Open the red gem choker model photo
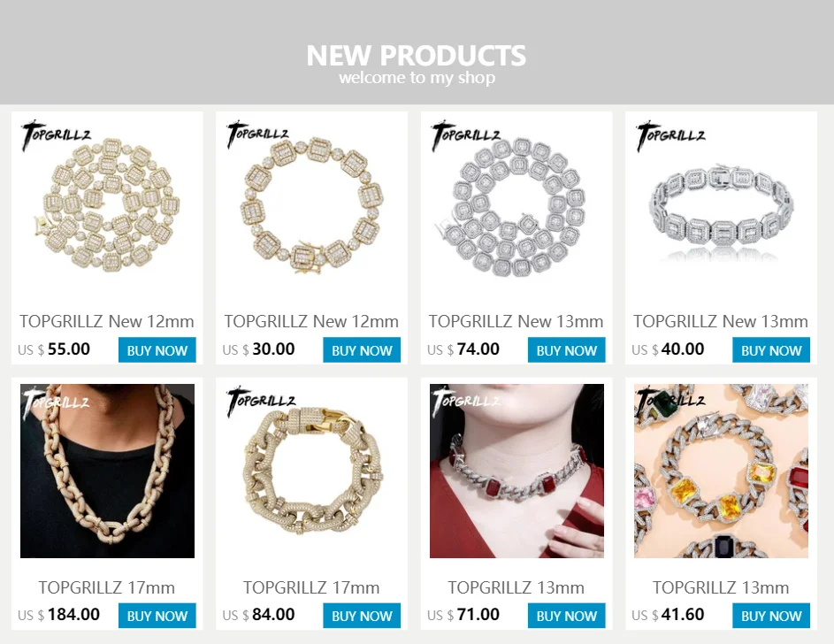The height and width of the screenshot is (644, 834). point(516,471)
